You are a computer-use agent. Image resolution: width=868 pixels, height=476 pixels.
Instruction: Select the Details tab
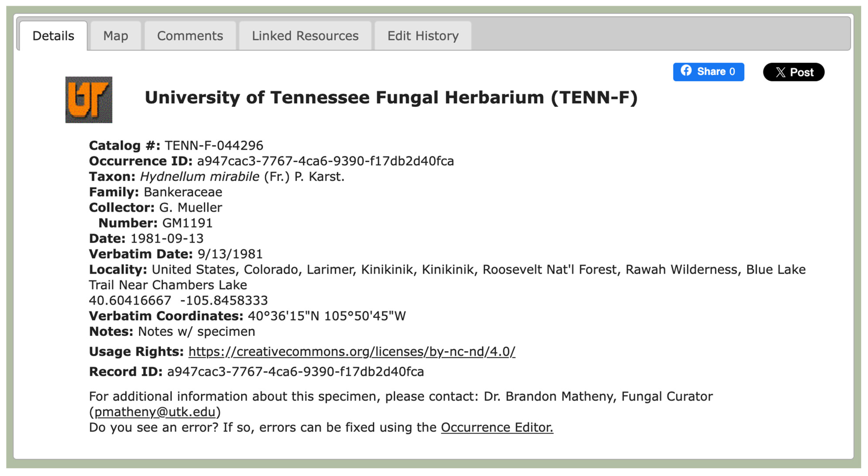(53, 36)
